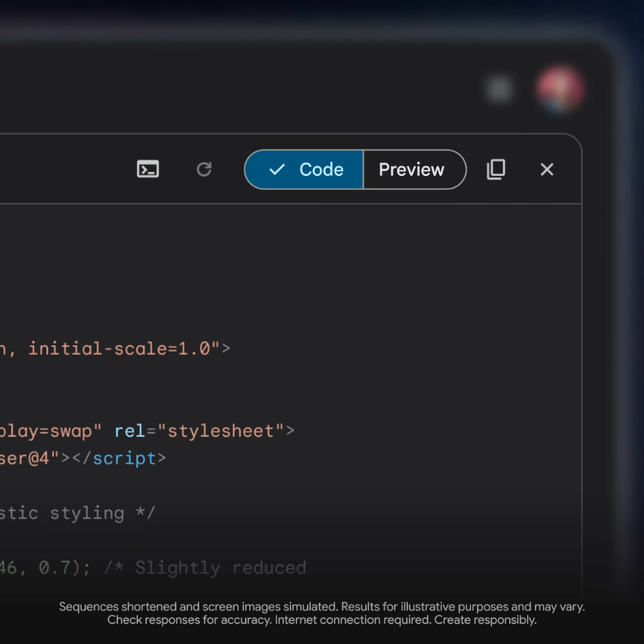Click the text 'initial-scale=1.0'
Screen dimensions: 644x644
point(119,349)
